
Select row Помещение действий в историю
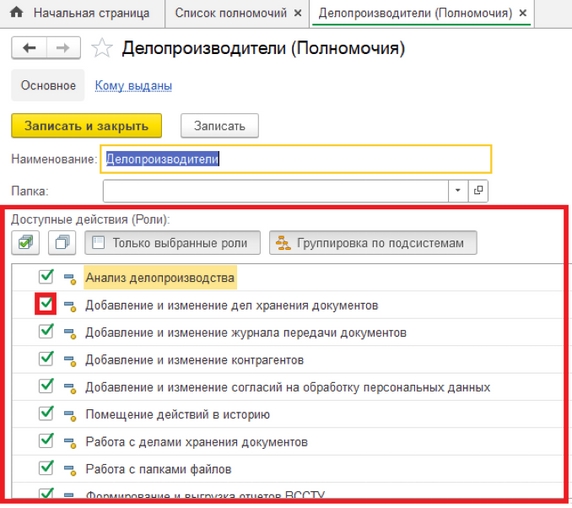[178, 415]
